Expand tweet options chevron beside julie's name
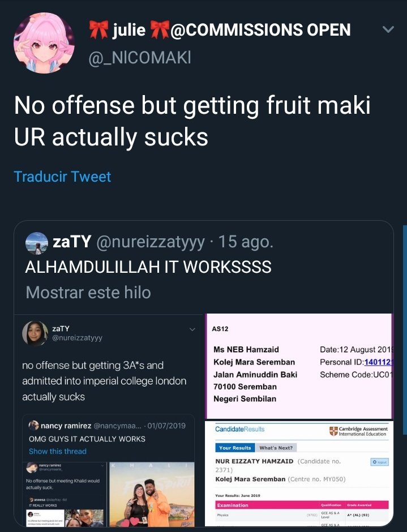 coord(388,29)
